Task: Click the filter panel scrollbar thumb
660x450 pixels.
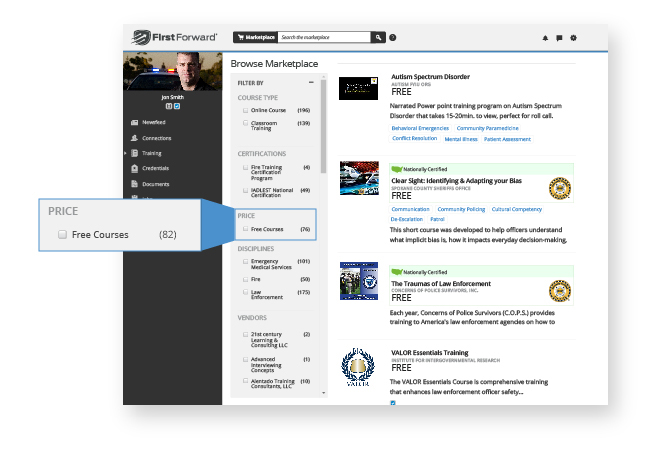Action: (323, 126)
